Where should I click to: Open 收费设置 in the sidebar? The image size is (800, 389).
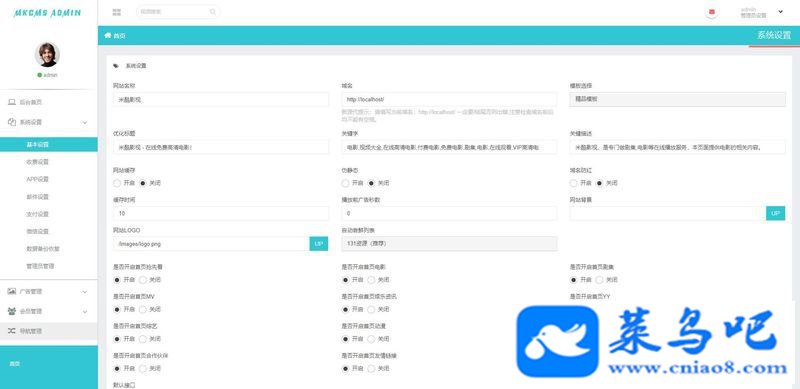tap(37, 162)
